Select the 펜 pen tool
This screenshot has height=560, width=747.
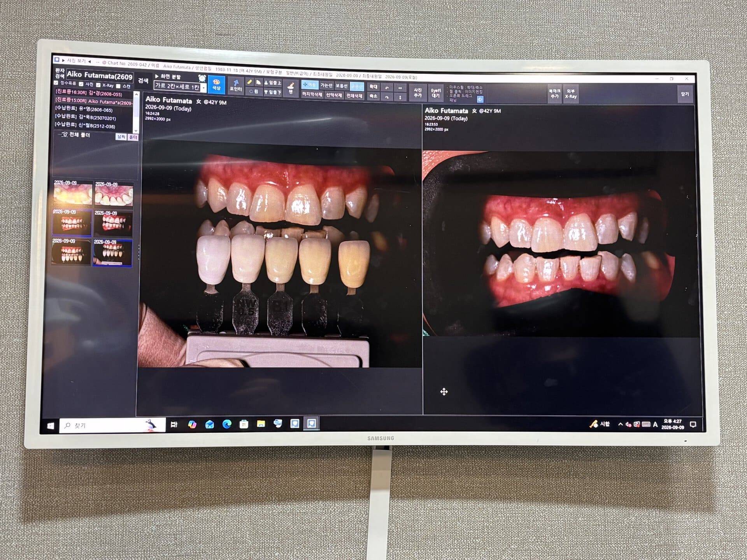pos(291,88)
